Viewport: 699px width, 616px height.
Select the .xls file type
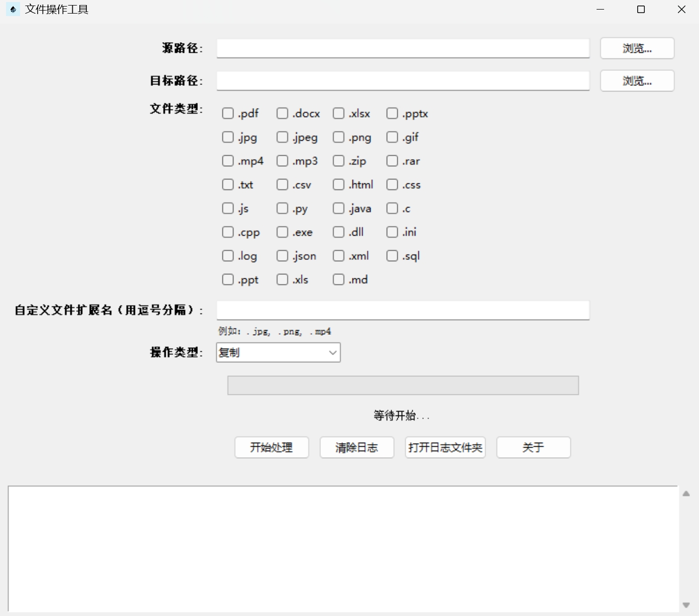(282, 279)
